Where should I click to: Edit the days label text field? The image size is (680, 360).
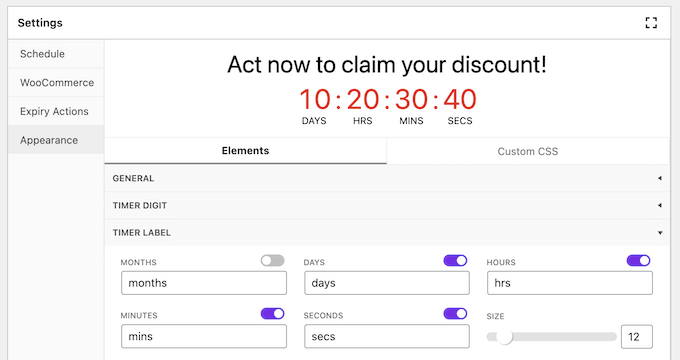click(x=387, y=283)
